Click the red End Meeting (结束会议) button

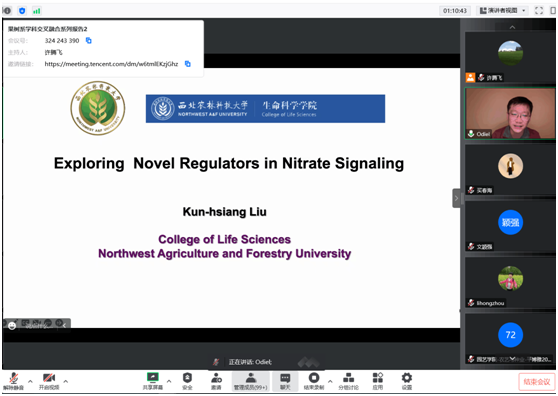click(537, 382)
